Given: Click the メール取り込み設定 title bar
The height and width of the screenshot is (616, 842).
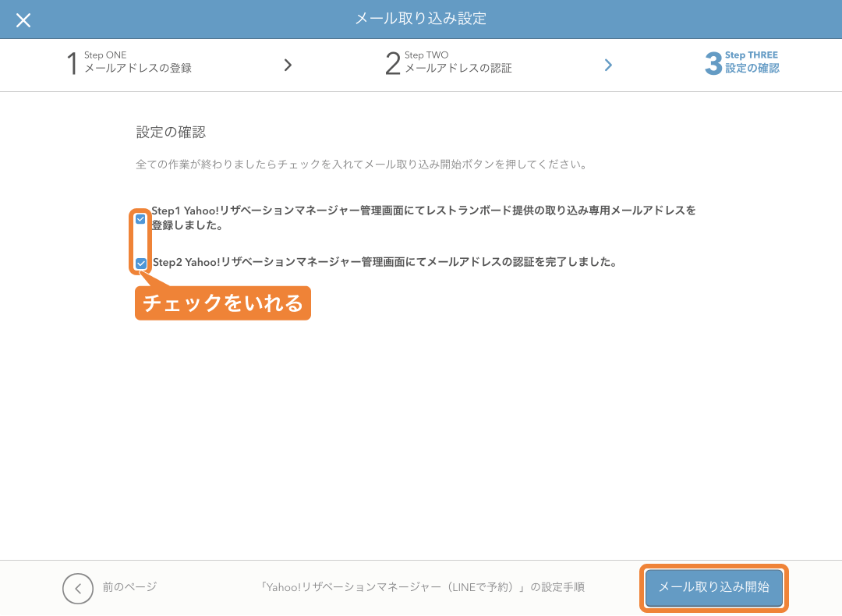Looking at the screenshot, I should click(421, 19).
